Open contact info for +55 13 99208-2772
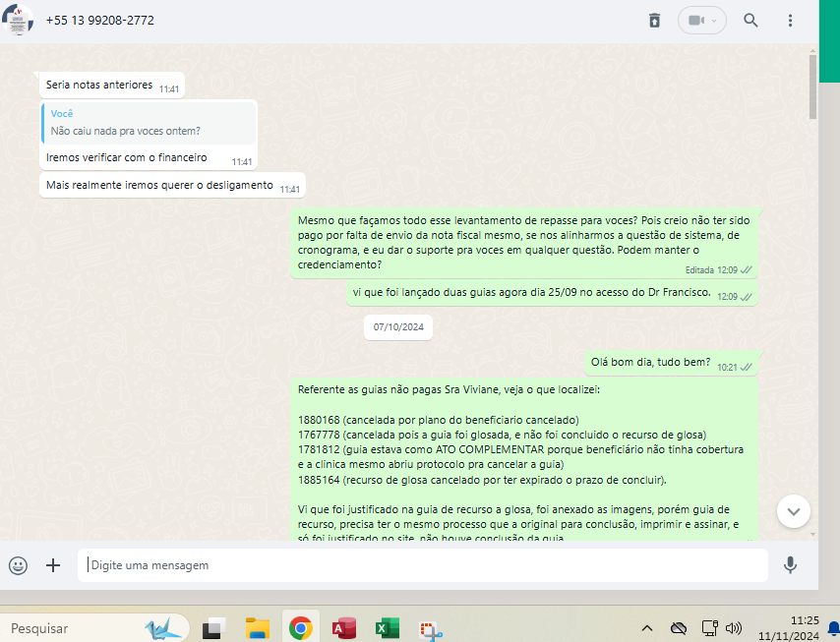This screenshot has width=840, height=642. (x=100, y=21)
